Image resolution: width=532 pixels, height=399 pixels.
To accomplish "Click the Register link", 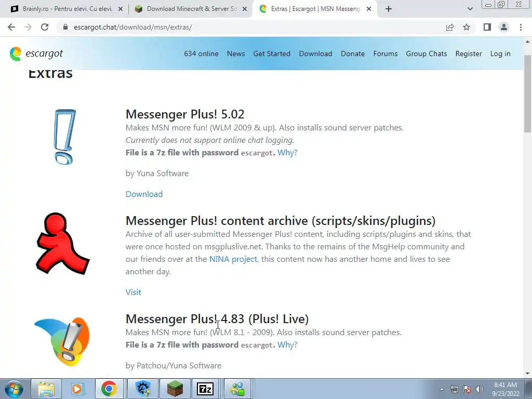I will 469,54.
